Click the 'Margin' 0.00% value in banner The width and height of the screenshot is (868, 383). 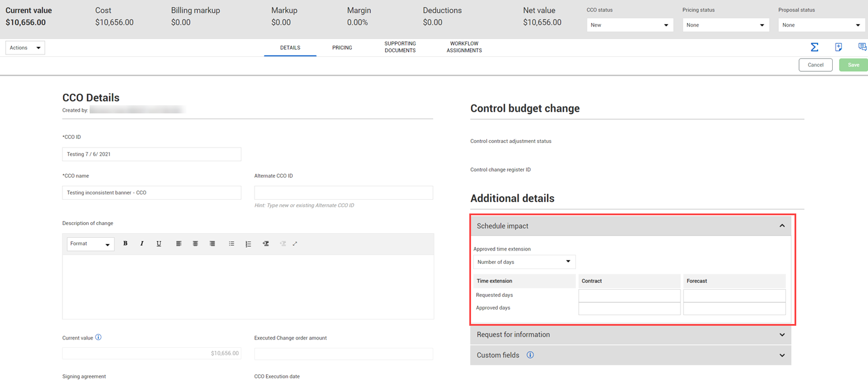358,23
